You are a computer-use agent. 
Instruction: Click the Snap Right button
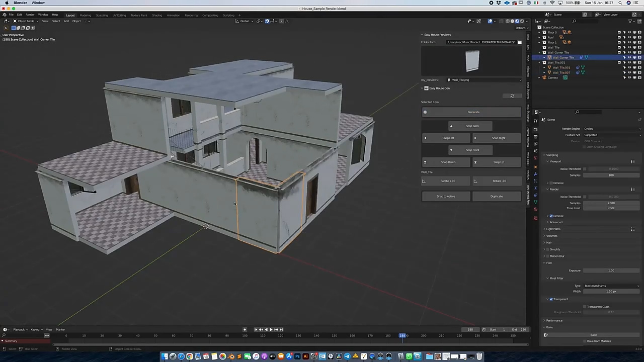(496, 138)
